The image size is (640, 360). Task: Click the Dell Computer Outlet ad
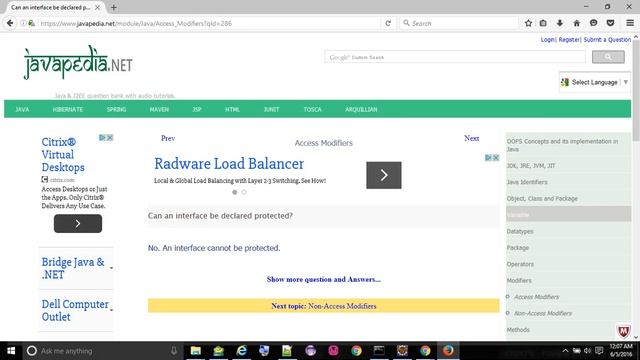pos(75,310)
